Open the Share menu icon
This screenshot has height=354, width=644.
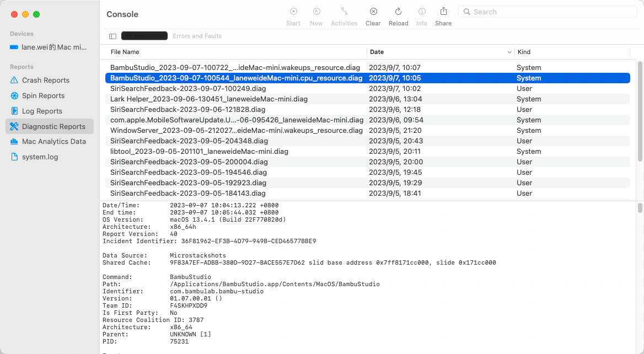tap(443, 11)
